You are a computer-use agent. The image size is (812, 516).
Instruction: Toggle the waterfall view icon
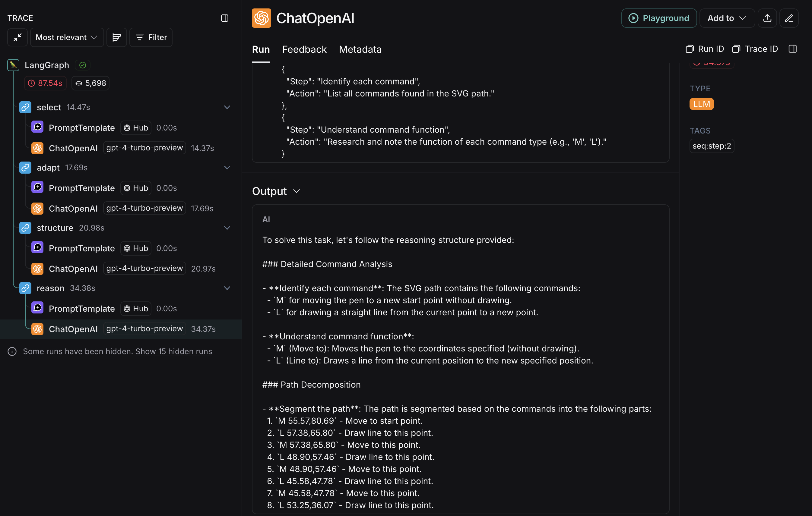click(x=117, y=37)
